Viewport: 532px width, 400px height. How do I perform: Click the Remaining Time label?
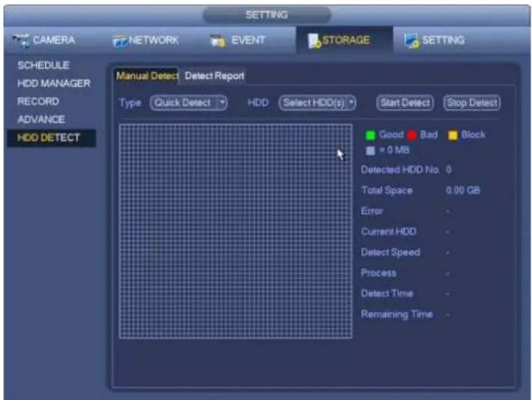[x=397, y=315]
